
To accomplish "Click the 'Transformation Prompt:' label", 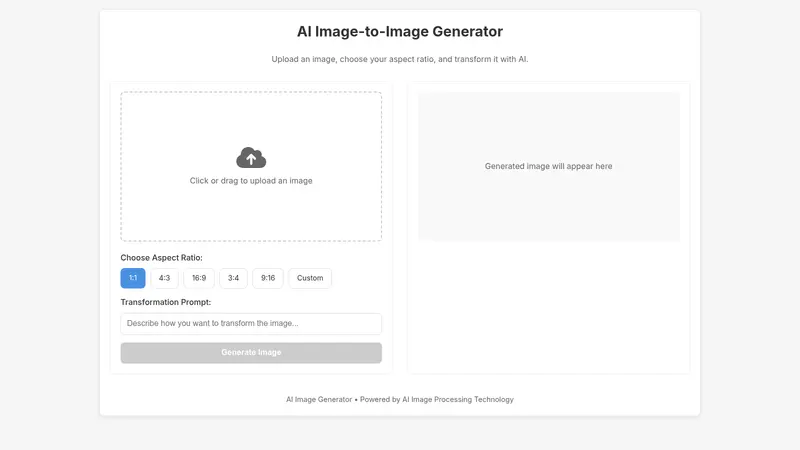I will (x=166, y=302).
